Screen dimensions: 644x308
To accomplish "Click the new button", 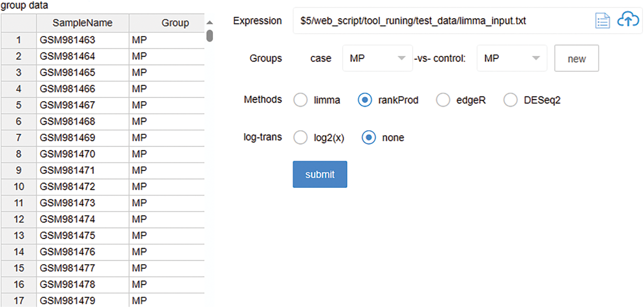I will tap(576, 59).
